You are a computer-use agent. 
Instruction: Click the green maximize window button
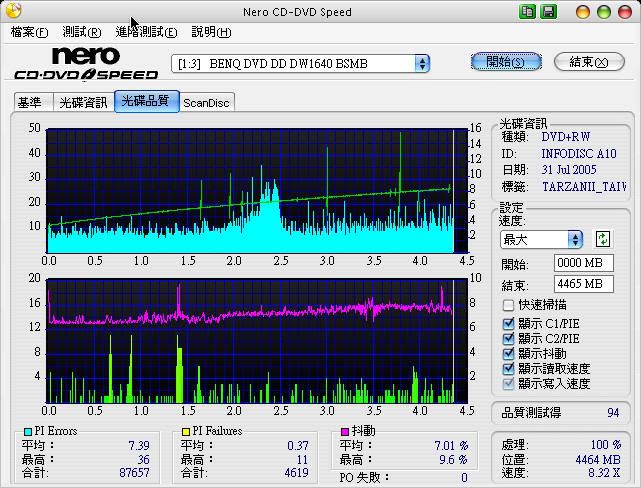[604, 12]
